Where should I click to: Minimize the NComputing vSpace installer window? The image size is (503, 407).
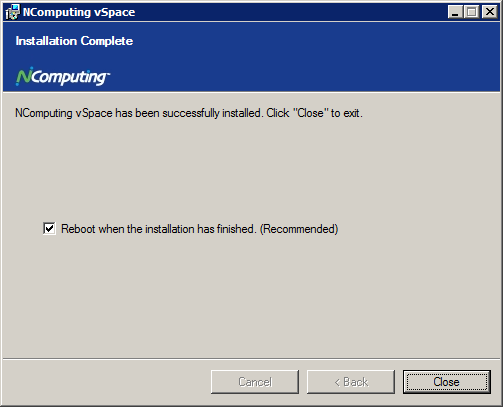(455, 12)
